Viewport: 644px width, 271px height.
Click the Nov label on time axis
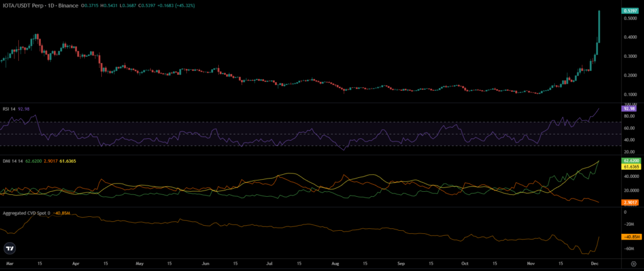point(531,263)
